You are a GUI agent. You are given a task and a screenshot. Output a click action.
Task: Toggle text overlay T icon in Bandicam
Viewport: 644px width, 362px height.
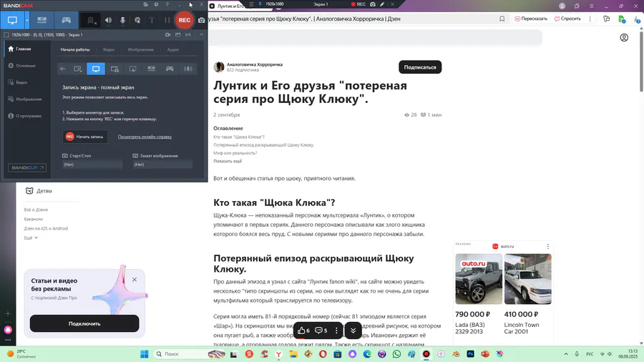coord(152,20)
